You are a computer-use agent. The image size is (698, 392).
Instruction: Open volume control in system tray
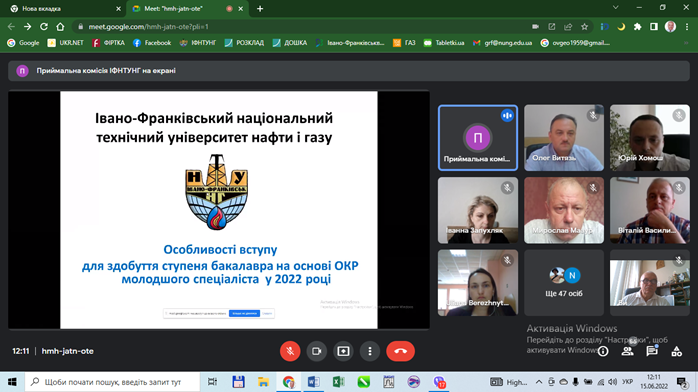click(613, 382)
